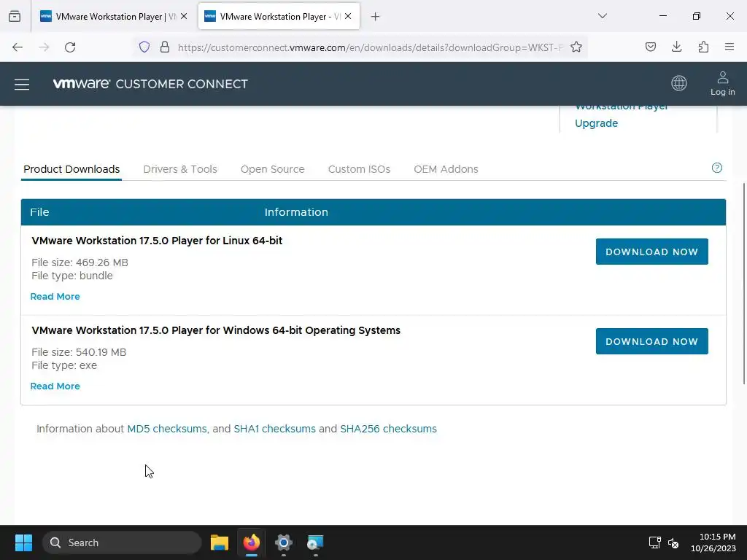Screen dimensions: 747x560
Task: Open the taskbar clock and date
Action: tap(713, 542)
